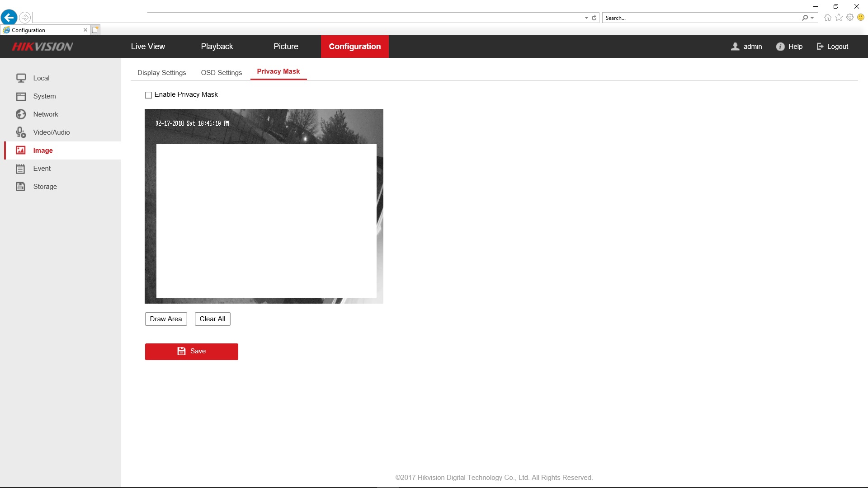Click the browser refresh icon
This screenshot has height=488, width=868.
pos(594,18)
